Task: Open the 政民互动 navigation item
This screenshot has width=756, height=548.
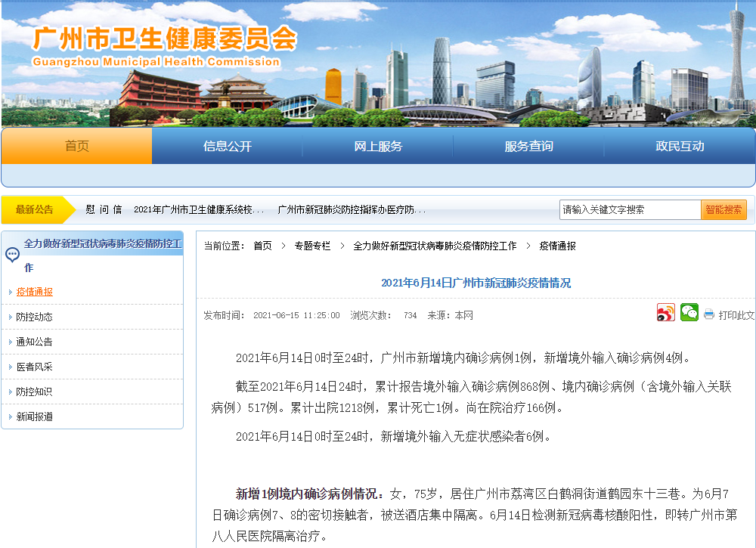Action: (x=679, y=147)
